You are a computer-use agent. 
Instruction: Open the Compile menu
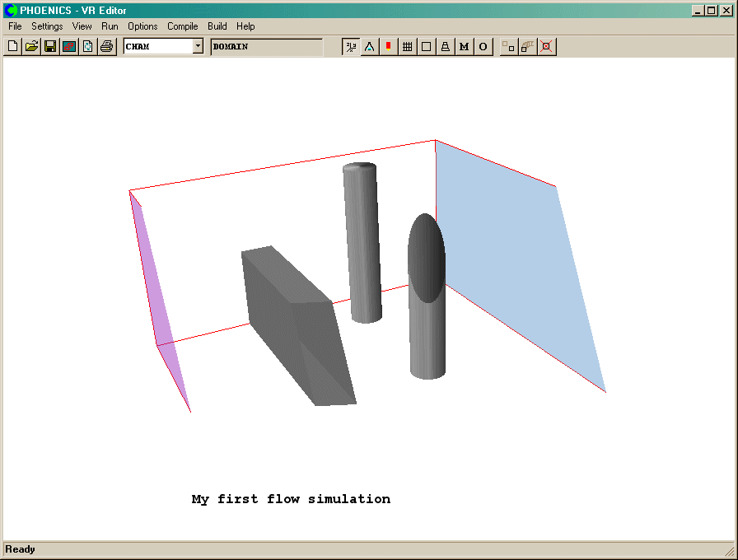pos(182,26)
